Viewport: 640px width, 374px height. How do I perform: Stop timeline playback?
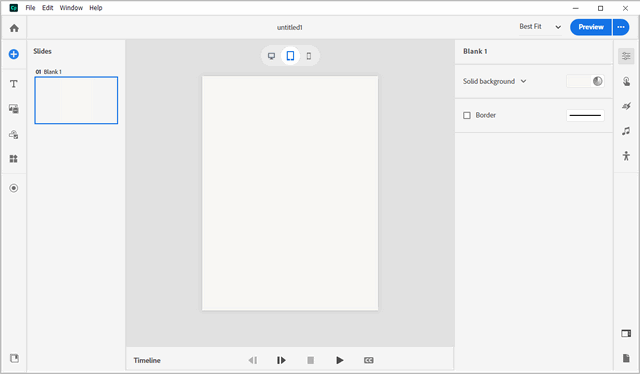point(311,360)
